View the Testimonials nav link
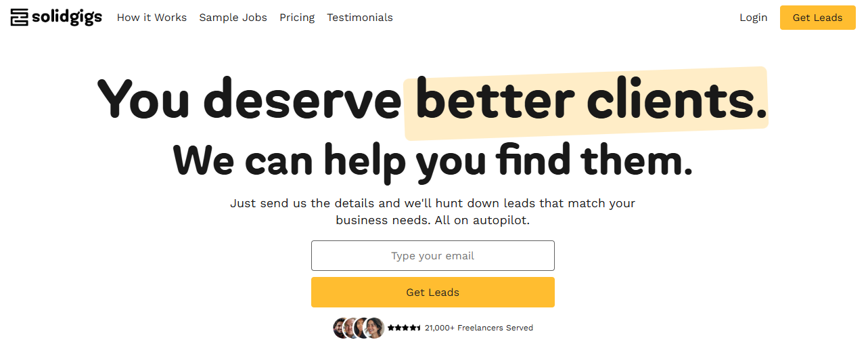This screenshot has width=868, height=344. point(360,18)
